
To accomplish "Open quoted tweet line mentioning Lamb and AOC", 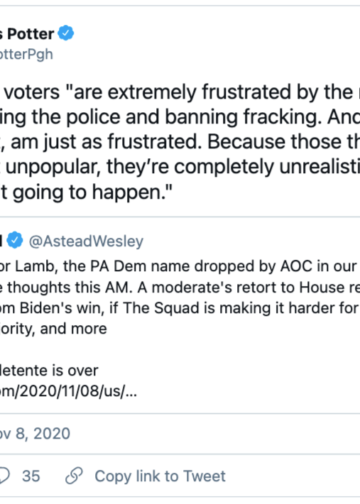I will point(180,266).
